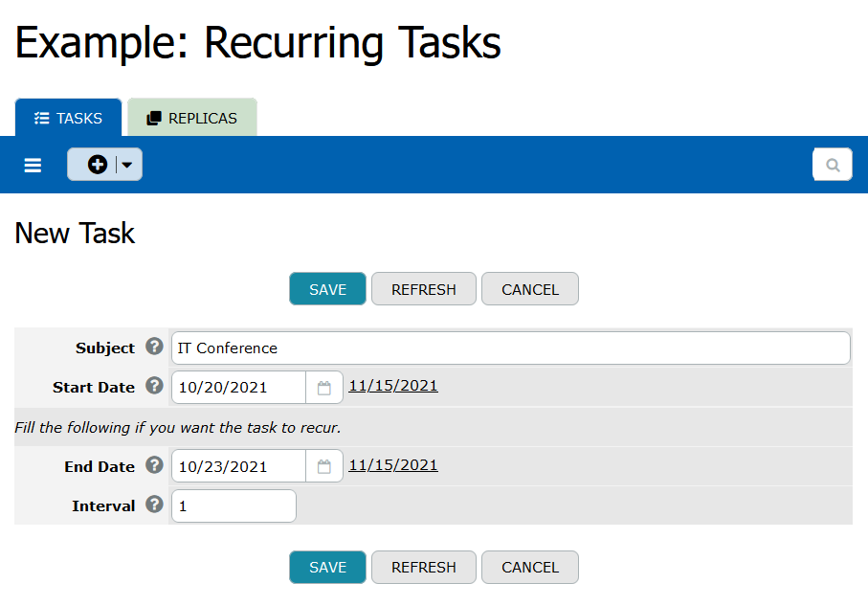Click the search magnifier icon
This screenshot has width=868, height=606.
833,165
